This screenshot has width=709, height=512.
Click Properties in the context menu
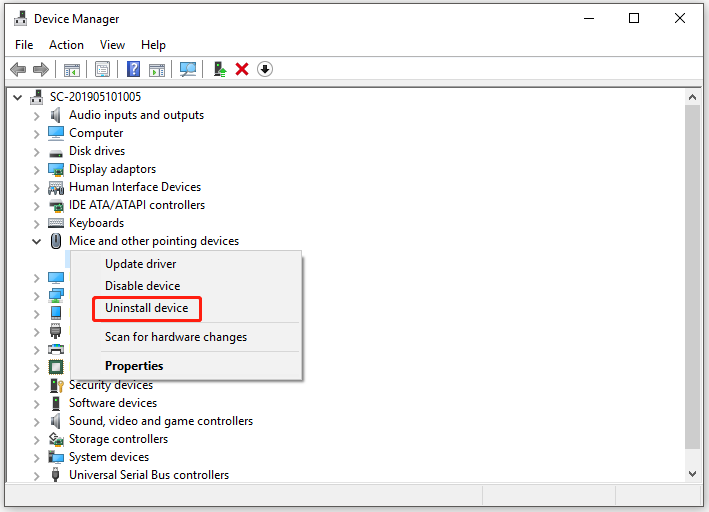[134, 366]
